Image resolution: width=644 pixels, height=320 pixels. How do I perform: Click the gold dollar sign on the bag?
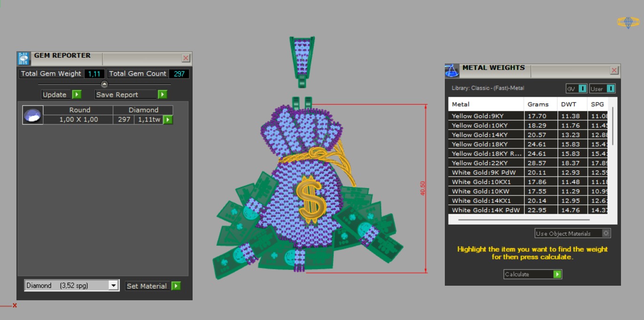tap(310, 200)
